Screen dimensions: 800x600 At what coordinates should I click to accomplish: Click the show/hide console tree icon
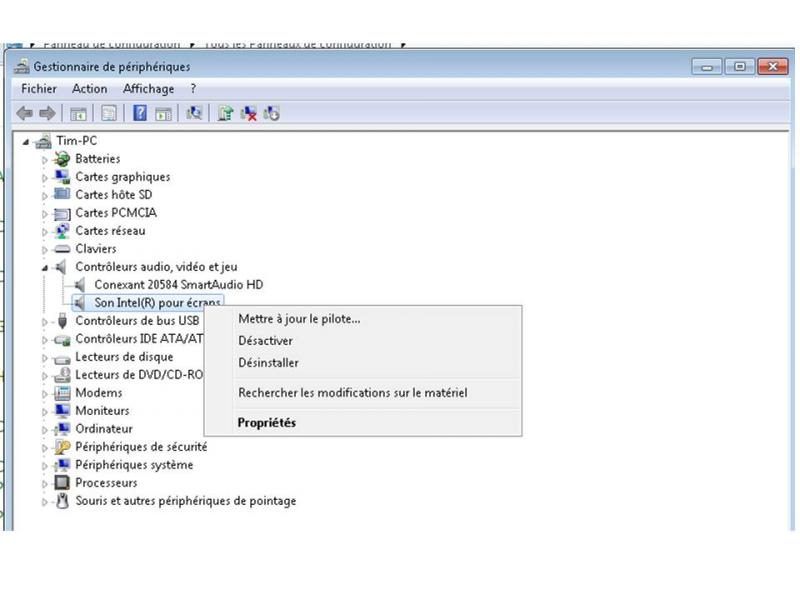coord(77,113)
